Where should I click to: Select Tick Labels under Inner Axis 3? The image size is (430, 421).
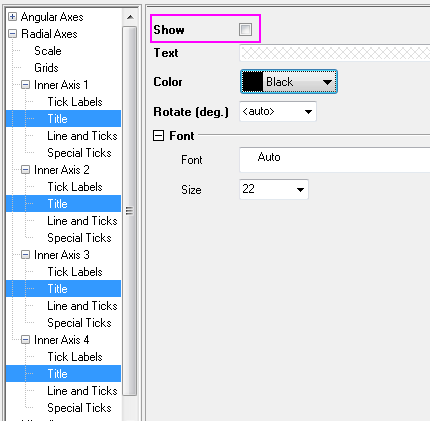pyautogui.click(x=75, y=272)
